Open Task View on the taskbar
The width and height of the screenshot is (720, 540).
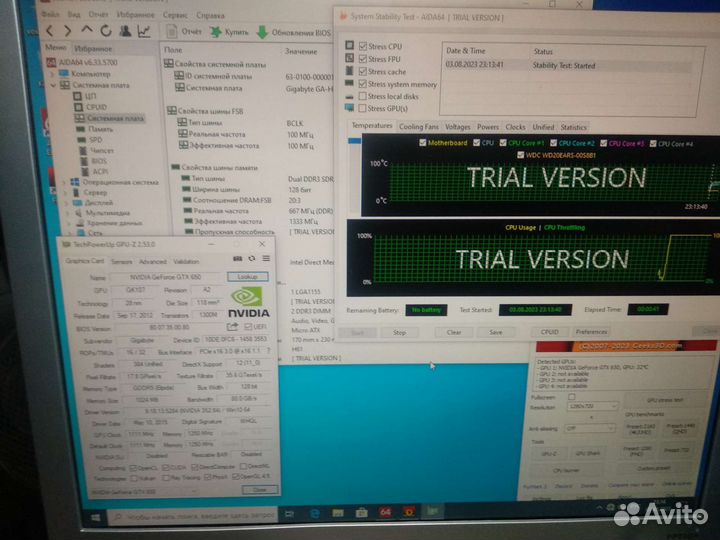coord(289,514)
